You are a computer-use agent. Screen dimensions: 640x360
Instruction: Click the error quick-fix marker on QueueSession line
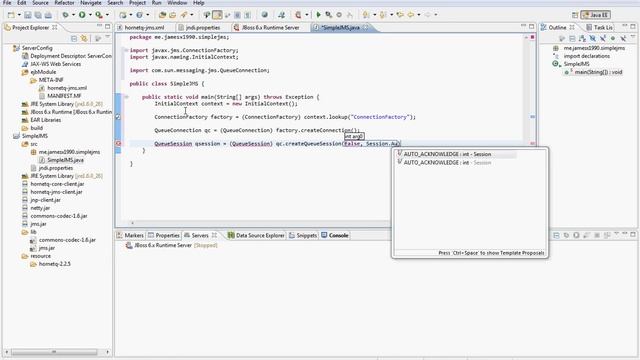[118, 144]
